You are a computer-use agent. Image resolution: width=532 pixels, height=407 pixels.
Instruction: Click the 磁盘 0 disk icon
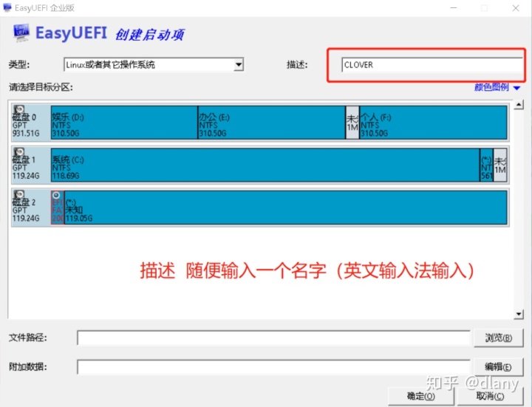click(19, 109)
